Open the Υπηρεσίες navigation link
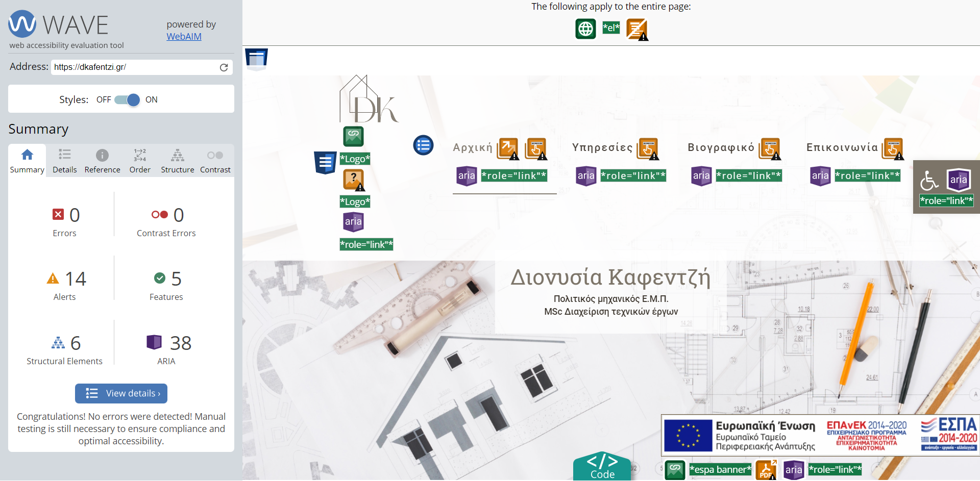This screenshot has width=980, height=481. 602,147
